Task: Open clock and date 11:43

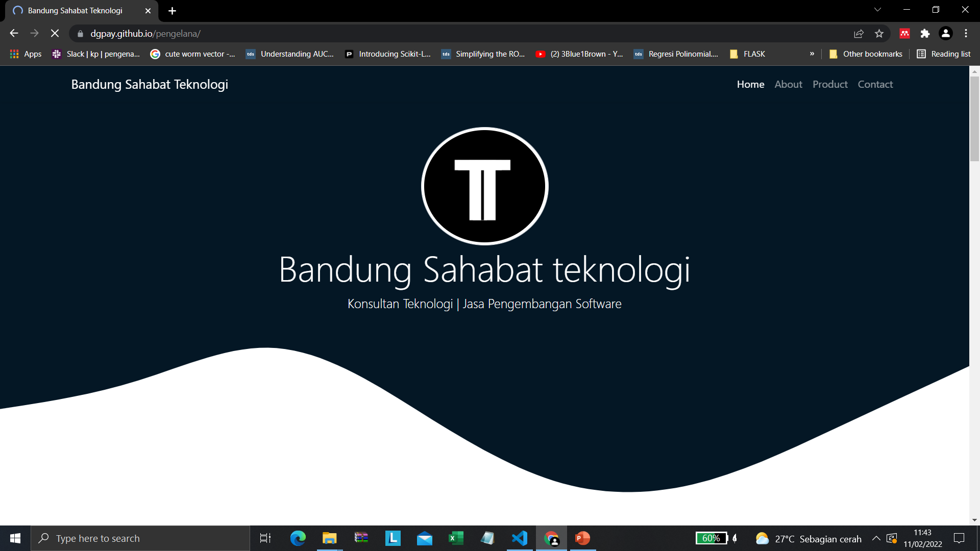Action: pyautogui.click(x=922, y=538)
